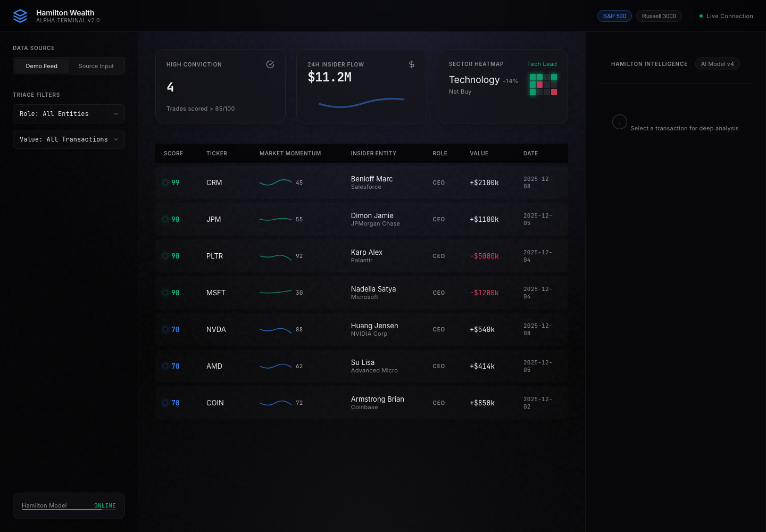
Task: Click the -$1200k value cell
Action: click(484, 293)
